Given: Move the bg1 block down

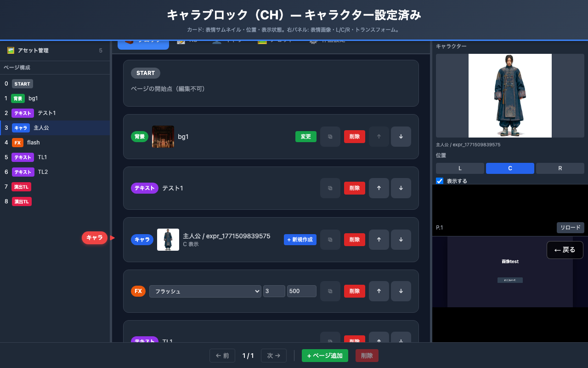Looking at the screenshot, I should [401, 137].
